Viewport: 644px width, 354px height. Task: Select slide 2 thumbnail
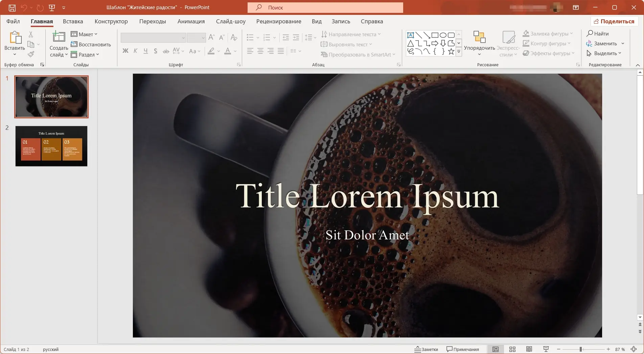[x=51, y=146]
